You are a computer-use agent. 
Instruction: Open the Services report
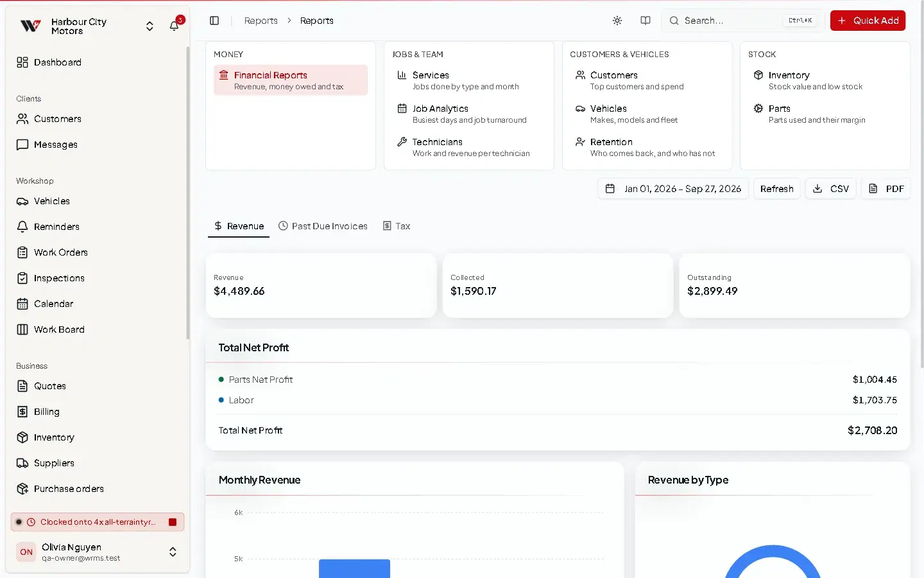pos(469,80)
